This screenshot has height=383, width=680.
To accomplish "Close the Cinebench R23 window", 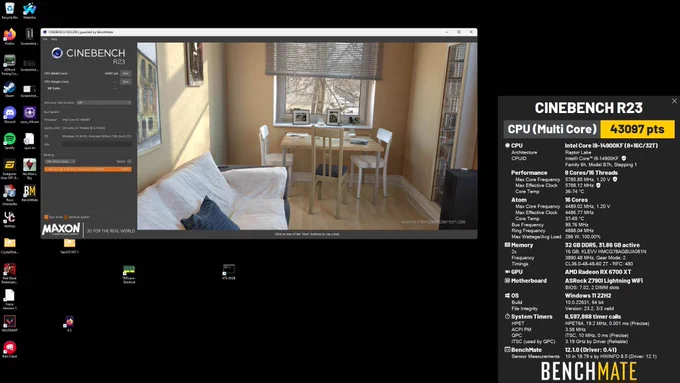I will [471, 32].
